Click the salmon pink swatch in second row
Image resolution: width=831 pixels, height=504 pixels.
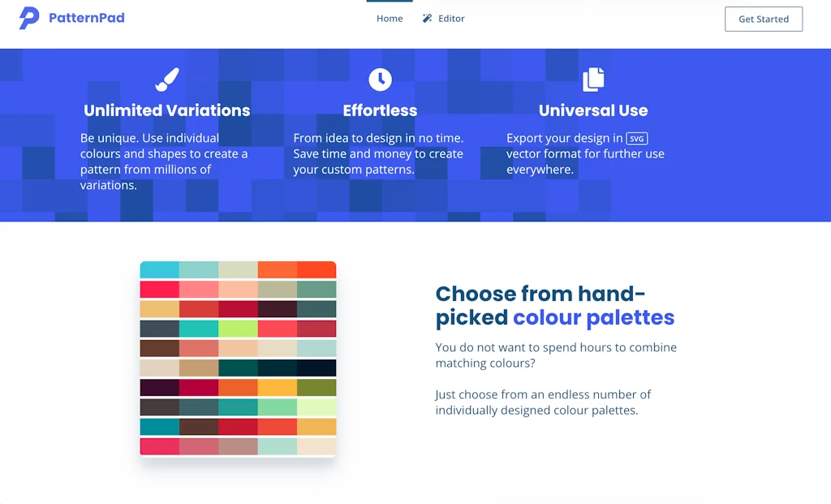tap(199, 290)
